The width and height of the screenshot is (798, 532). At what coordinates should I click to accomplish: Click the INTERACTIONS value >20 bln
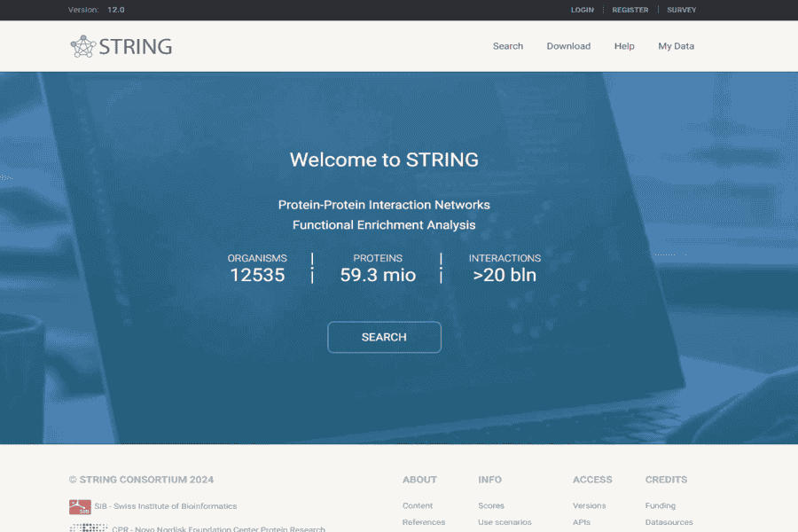(x=505, y=275)
